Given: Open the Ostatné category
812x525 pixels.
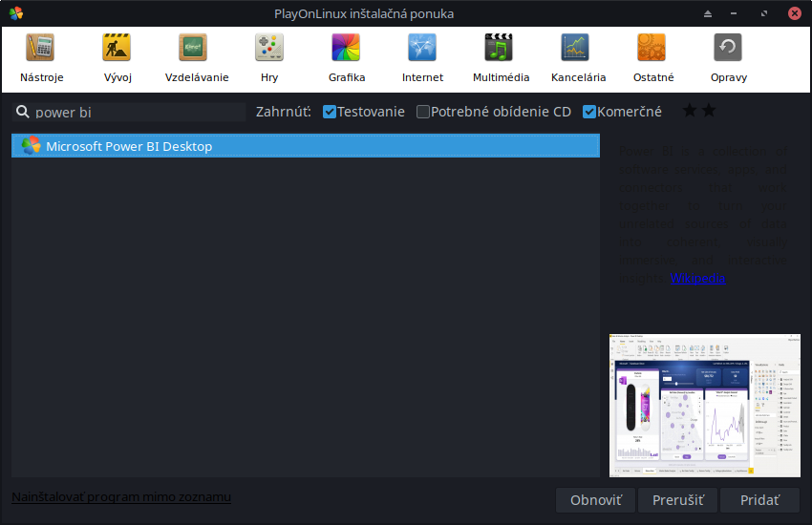Looking at the screenshot, I should 653,58.
